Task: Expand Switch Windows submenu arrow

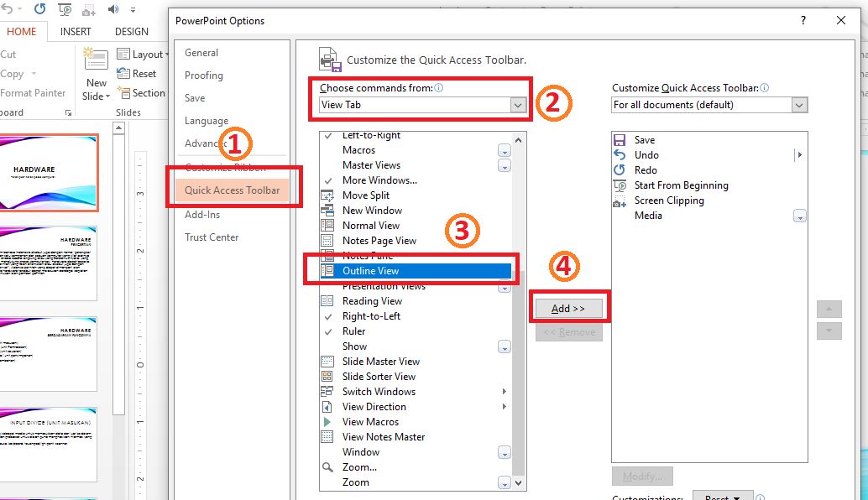Action: (x=504, y=391)
